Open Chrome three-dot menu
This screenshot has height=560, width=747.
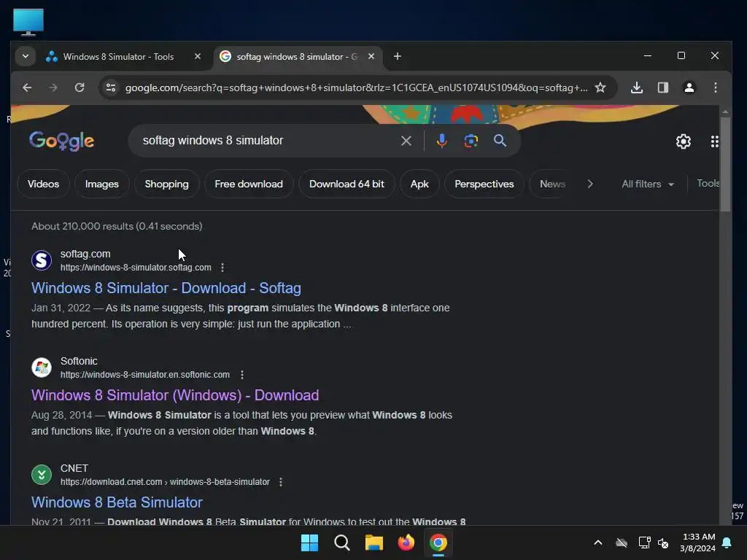click(x=715, y=87)
